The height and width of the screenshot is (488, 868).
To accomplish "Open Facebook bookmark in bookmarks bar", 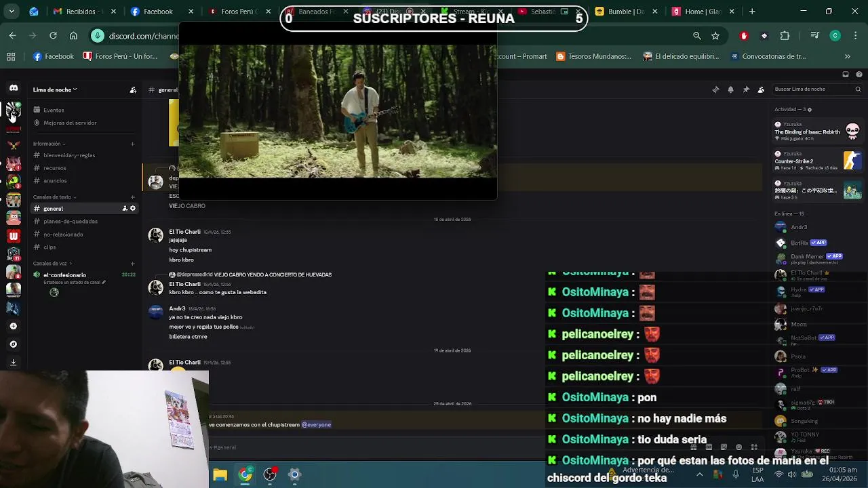I will pyautogui.click(x=53, y=57).
